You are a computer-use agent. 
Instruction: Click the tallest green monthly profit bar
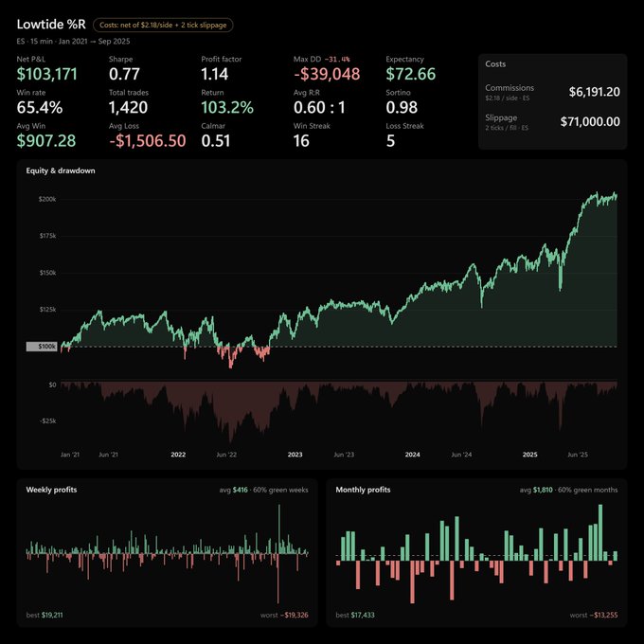(600, 532)
